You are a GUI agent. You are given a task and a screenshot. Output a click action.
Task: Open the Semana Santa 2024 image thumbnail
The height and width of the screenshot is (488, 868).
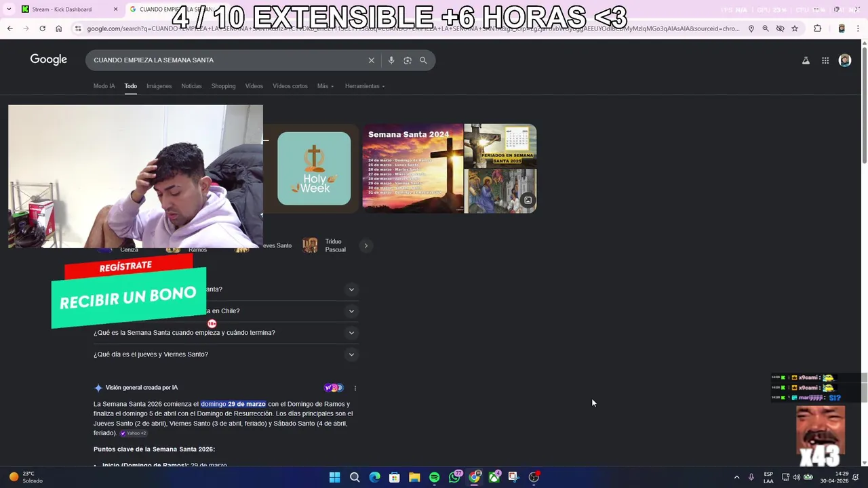click(412, 169)
